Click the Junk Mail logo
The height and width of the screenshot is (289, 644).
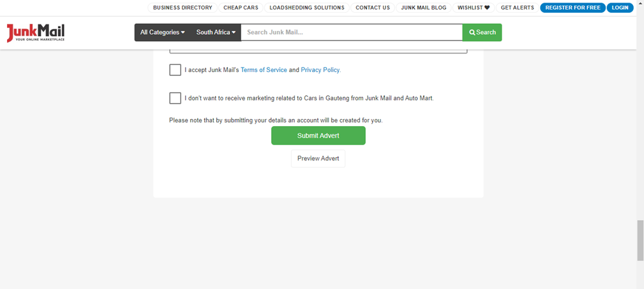pyautogui.click(x=35, y=33)
